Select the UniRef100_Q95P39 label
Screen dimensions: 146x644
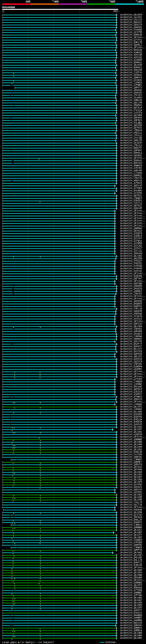pyautogui.click(x=131, y=550)
